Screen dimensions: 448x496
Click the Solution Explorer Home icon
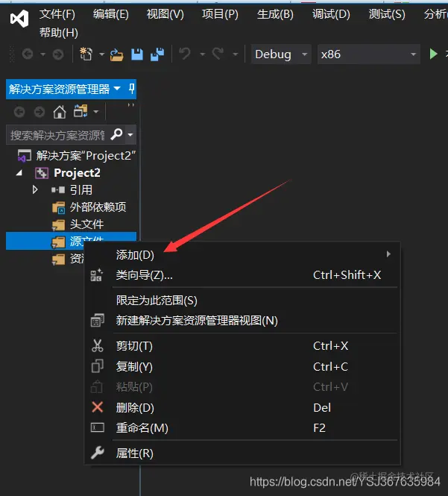point(60,112)
